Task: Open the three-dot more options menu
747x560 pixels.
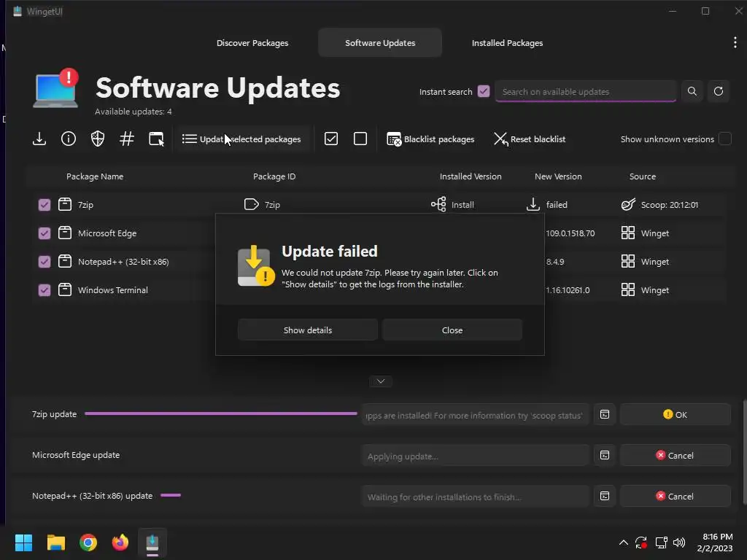Action: tap(735, 42)
